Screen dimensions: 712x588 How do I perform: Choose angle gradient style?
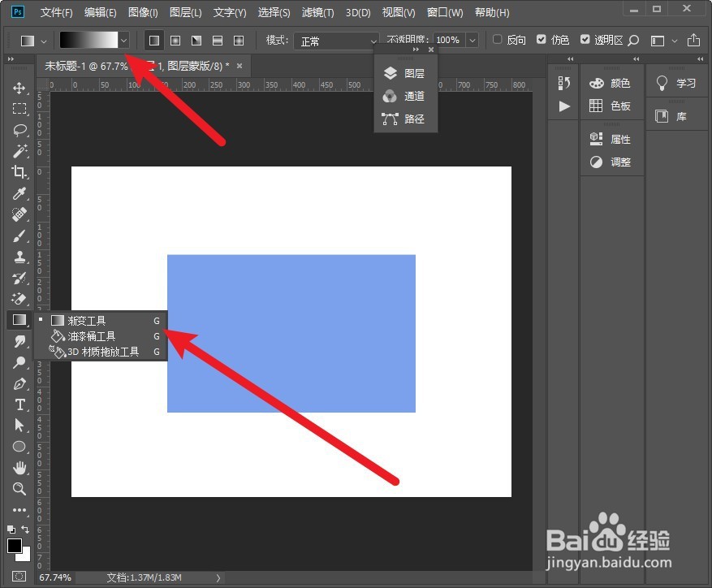coord(196,41)
